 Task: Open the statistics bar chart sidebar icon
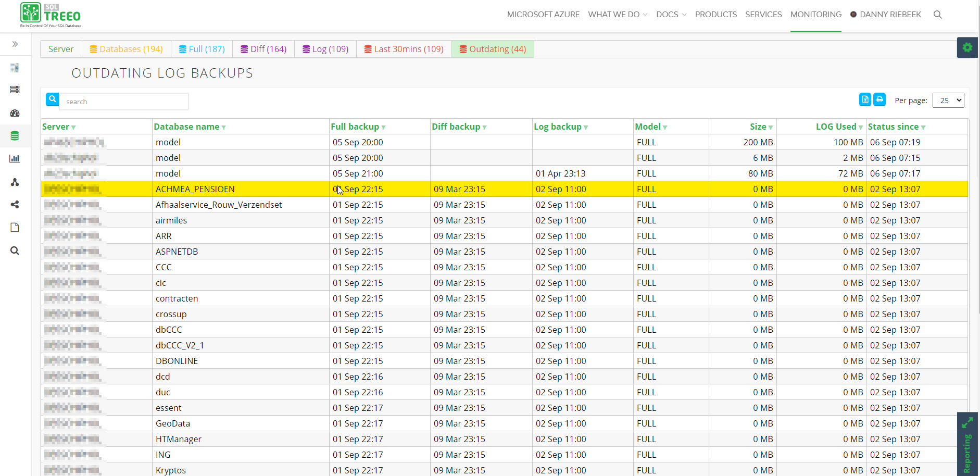coord(15,159)
